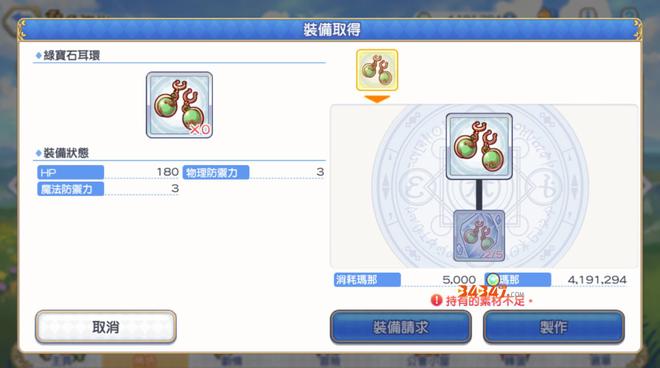Click the 裝備請求 equipment request button
660x368 pixels.
coord(401,327)
